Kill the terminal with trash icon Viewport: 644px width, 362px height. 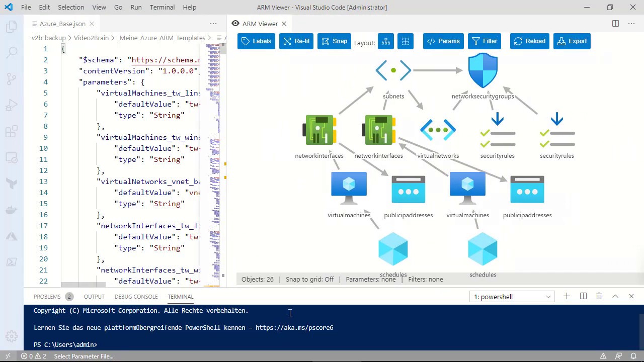point(599,296)
